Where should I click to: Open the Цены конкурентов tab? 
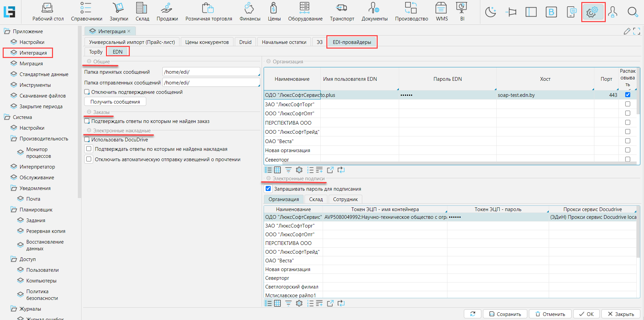(207, 42)
